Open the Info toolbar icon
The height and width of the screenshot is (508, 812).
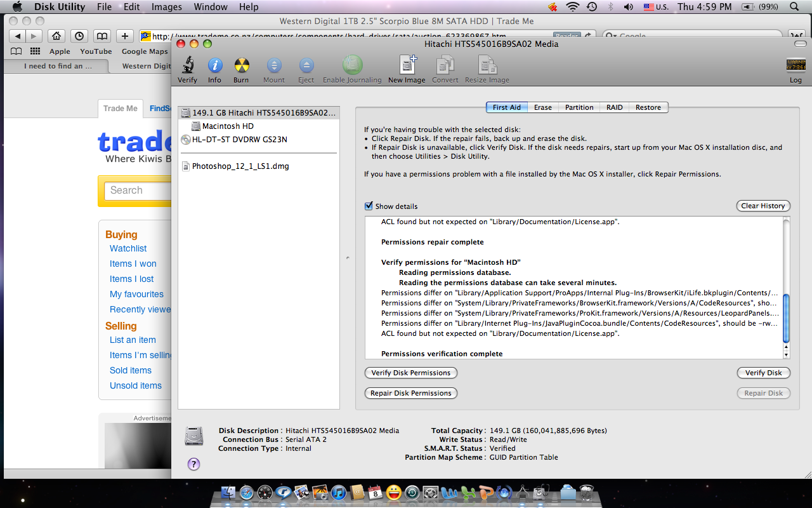(x=215, y=65)
